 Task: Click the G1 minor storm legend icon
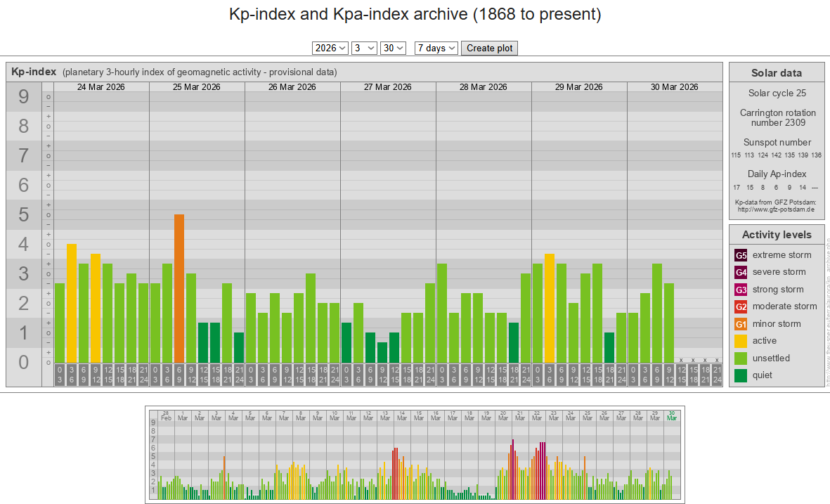[741, 324]
